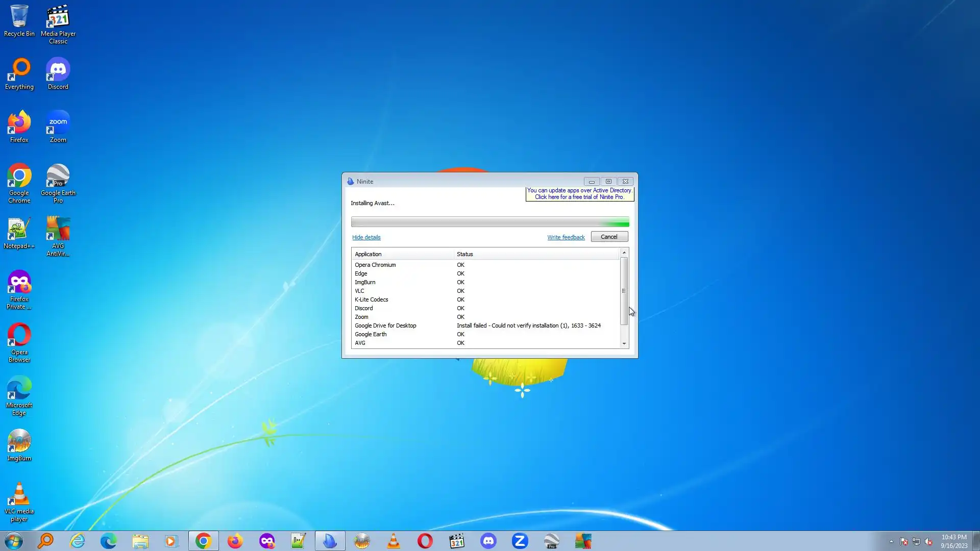Click the VLC cone icon in taskbar
This screenshot has height=551, width=980.
click(394, 541)
